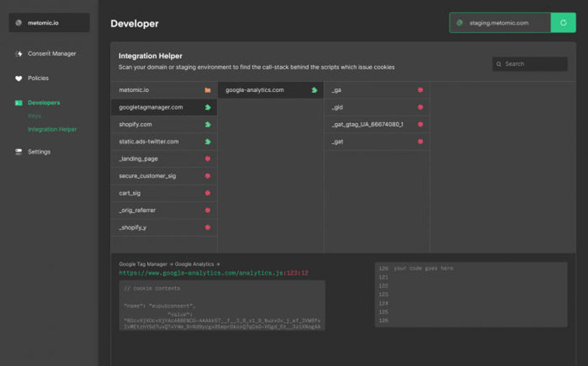Click the green arrow icon beside google-analytics.com
The image size is (588, 366).
tap(314, 90)
